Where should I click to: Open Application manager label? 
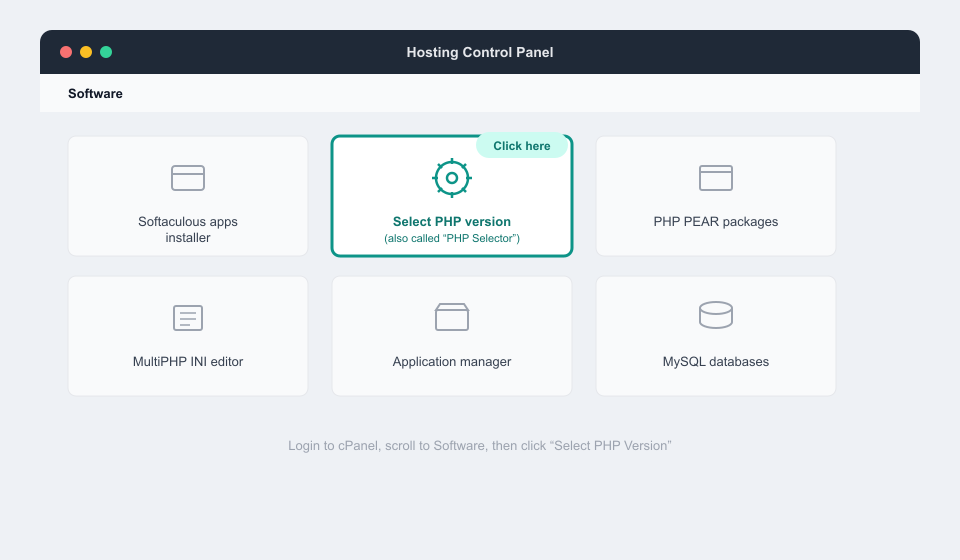pyautogui.click(x=452, y=362)
